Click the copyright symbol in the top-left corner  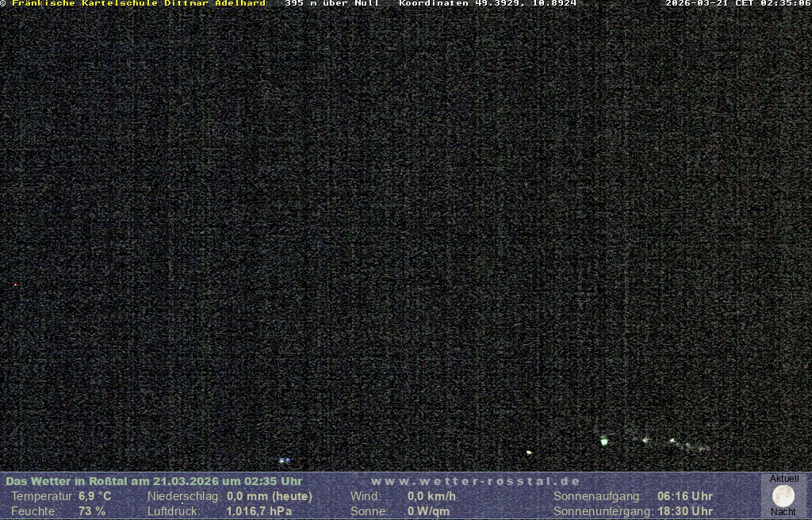(4, 4)
